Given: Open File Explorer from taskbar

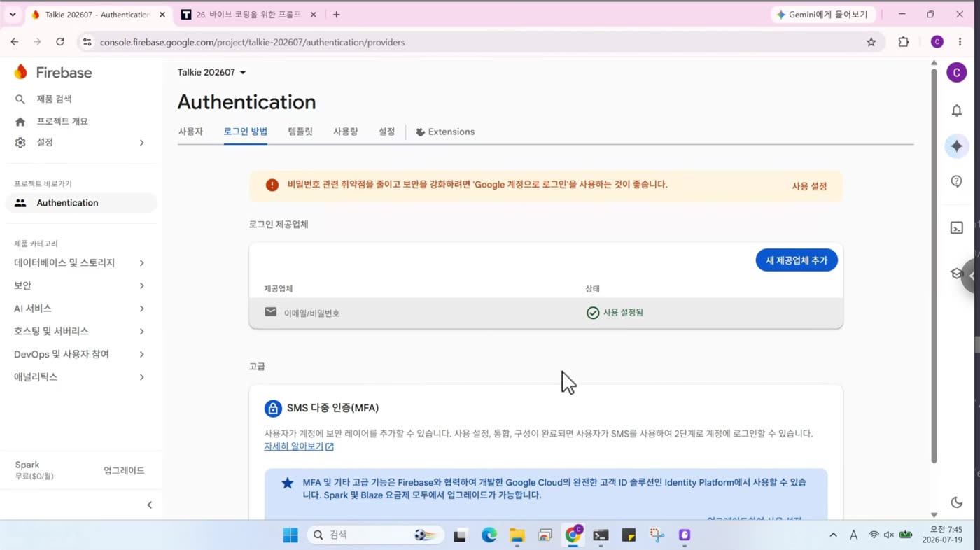Looking at the screenshot, I should [x=517, y=535].
